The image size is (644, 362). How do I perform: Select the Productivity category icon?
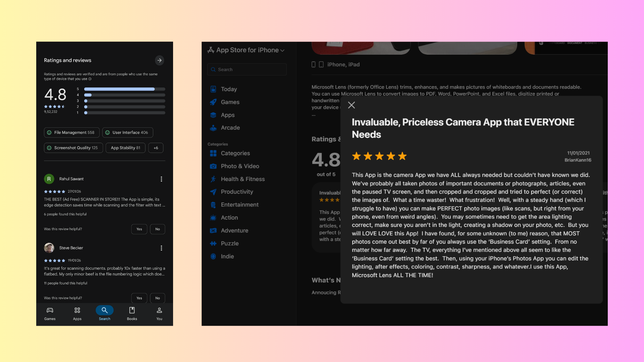213,192
